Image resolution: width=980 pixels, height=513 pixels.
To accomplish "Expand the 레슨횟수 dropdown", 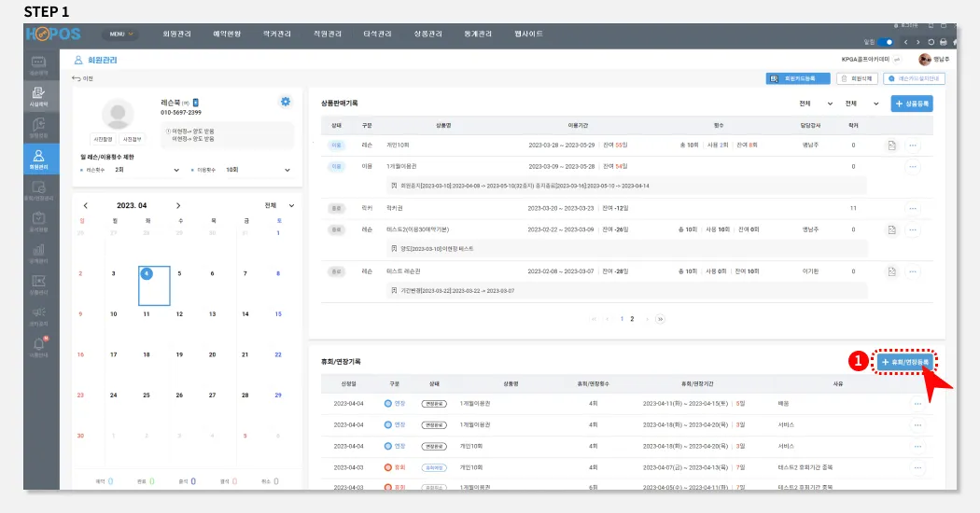I will [x=177, y=171].
